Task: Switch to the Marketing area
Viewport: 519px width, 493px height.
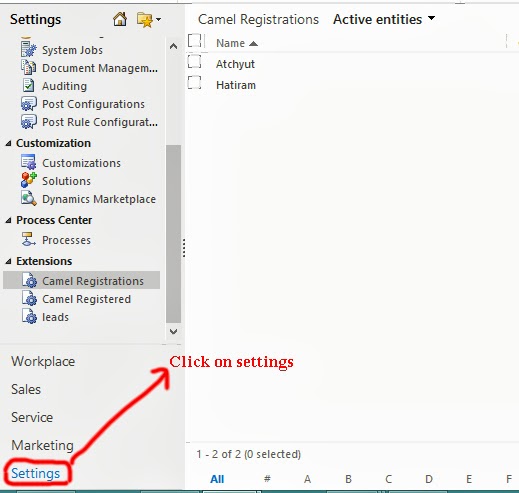Action: [x=42, y=445]
